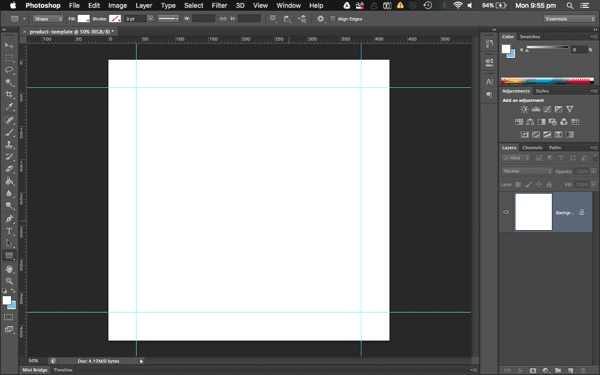Click the Fill color swatch in options bar
The image size is (600, 375).
[x=83, y=19]
